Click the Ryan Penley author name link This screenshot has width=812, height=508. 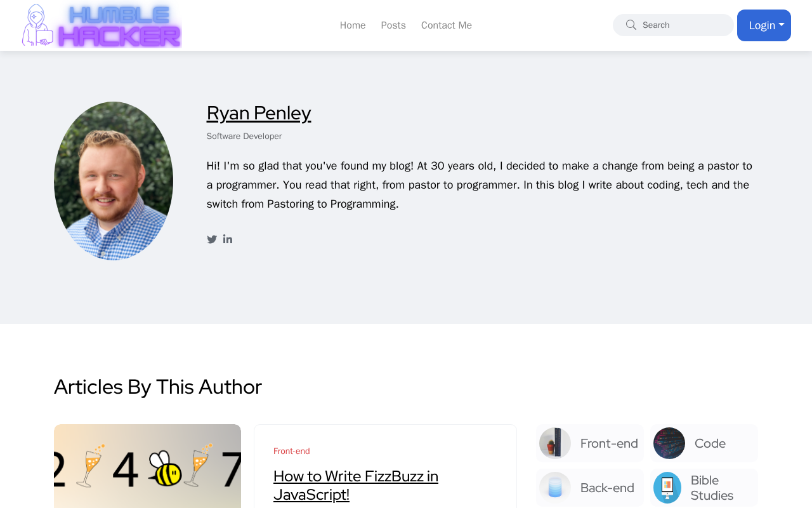point(259,113)
